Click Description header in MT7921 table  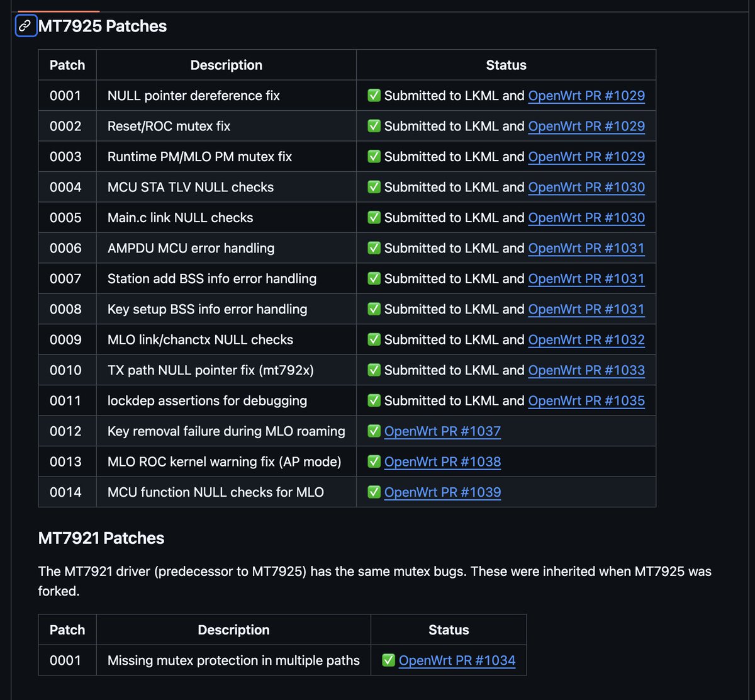pyautogui.click(x=233, y=629)
